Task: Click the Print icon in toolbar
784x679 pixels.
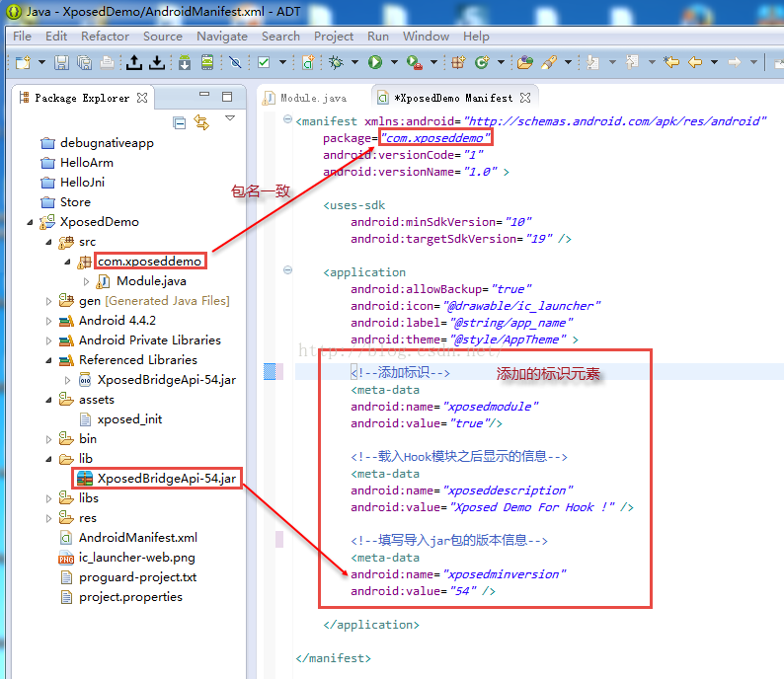Action: pos(107,62)
